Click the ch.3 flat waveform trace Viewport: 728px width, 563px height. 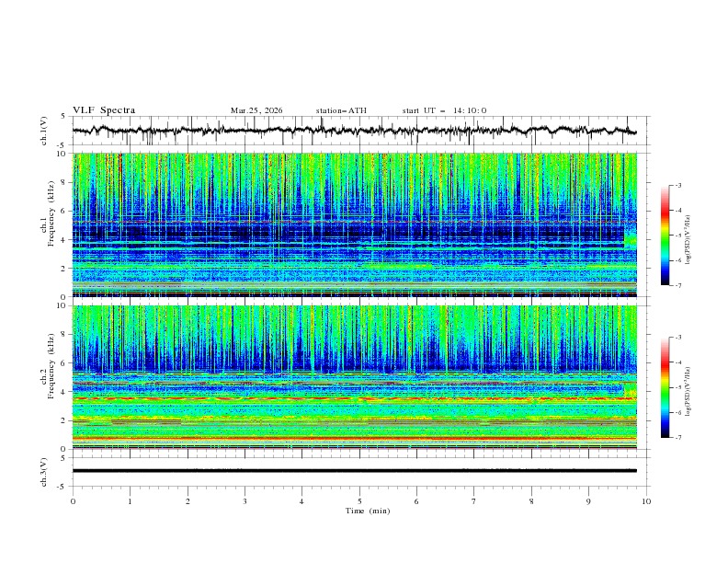354,471
